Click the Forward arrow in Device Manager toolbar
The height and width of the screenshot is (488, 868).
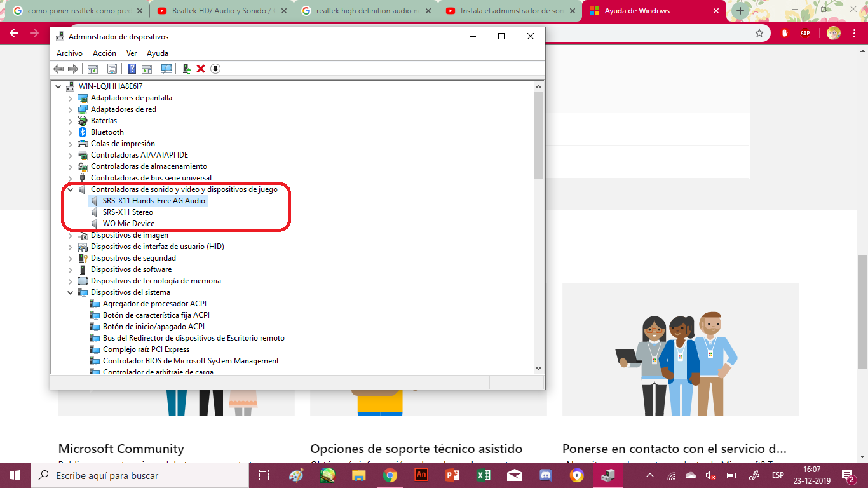click(x=73, y=69)
